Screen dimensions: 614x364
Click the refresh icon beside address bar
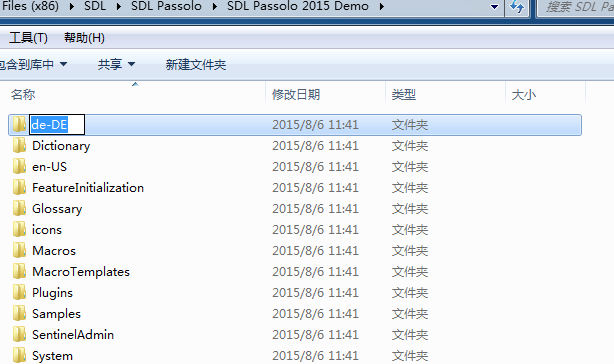[x=517, y=7]
